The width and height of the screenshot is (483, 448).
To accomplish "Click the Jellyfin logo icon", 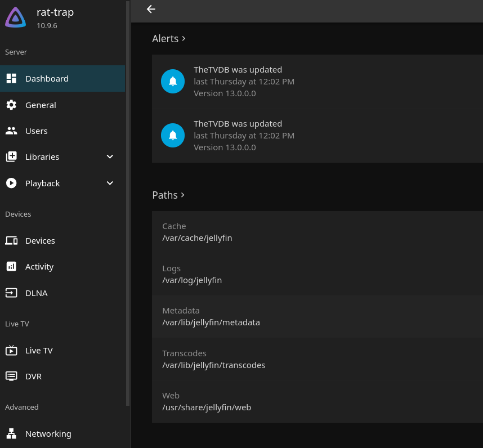I will click(15, 17).
